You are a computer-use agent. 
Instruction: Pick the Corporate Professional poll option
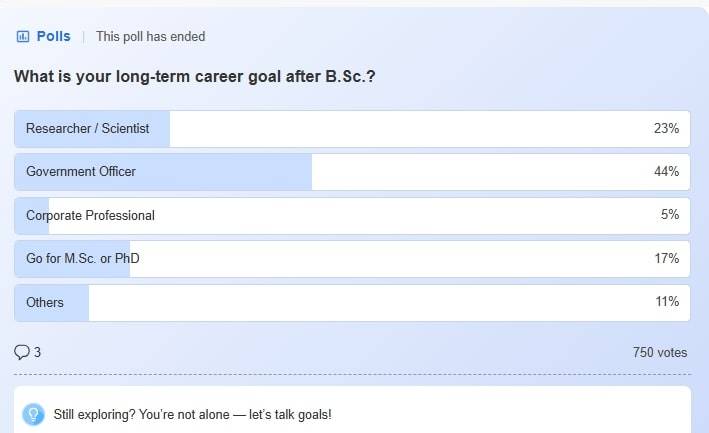[91, 215]
